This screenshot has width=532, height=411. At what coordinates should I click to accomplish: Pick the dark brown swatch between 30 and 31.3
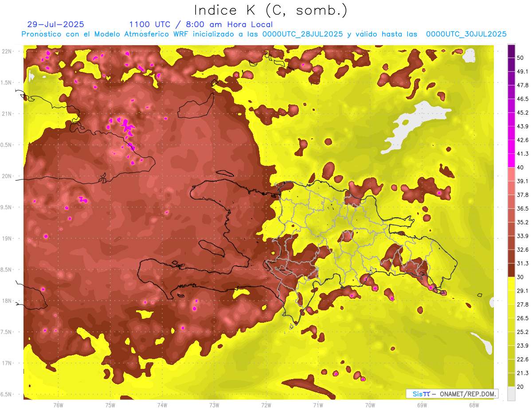pyautogui.click(x=511, y=270)
